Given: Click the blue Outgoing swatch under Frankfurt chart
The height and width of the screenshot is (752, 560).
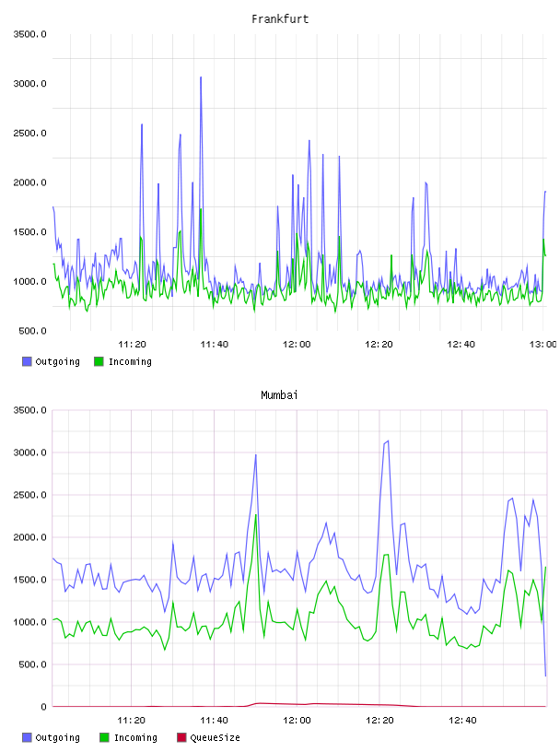Looking at the screenshot, I should [27, 361].
